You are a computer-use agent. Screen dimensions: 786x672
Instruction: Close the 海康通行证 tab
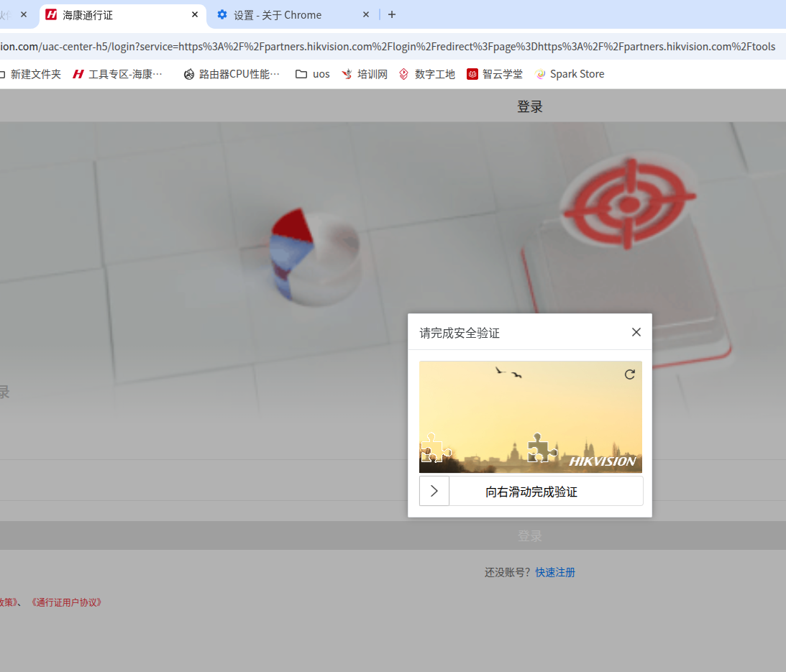195,15
